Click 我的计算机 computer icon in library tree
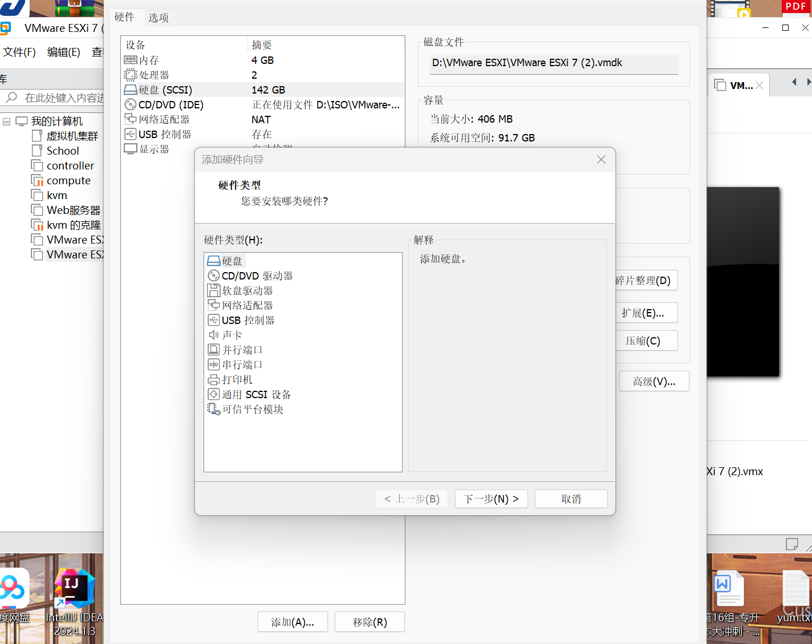 click(x=22, y=121)
